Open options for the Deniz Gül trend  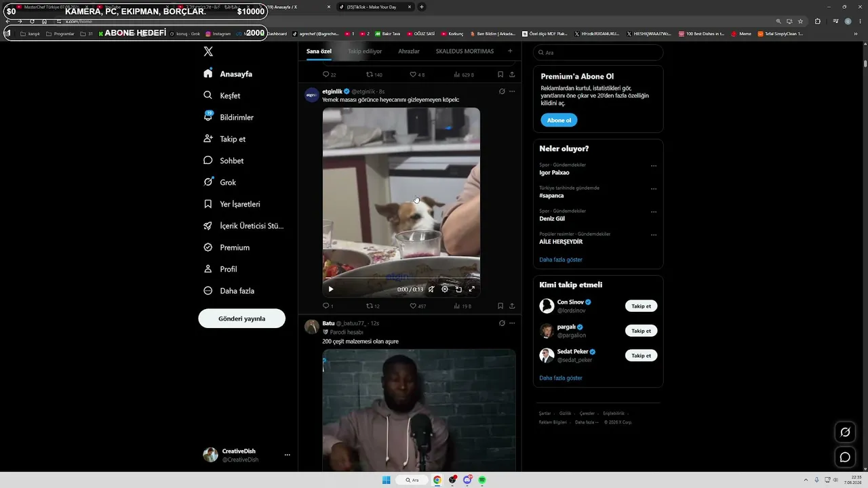point(654,212)
